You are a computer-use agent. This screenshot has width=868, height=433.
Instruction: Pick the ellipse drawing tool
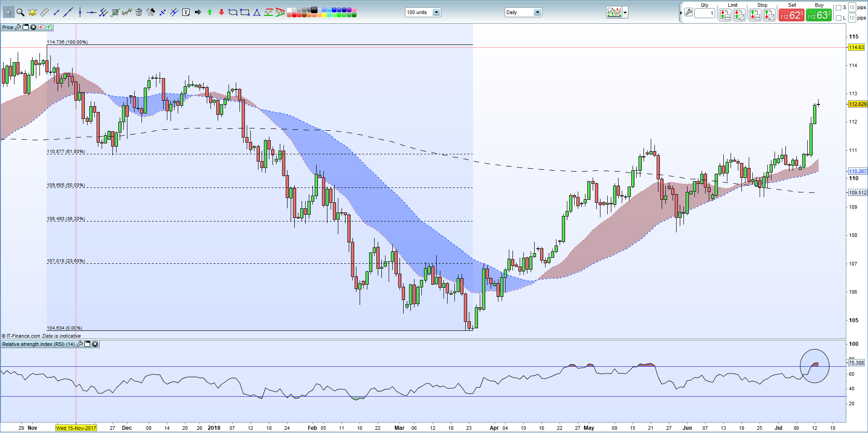coord(233,12)
